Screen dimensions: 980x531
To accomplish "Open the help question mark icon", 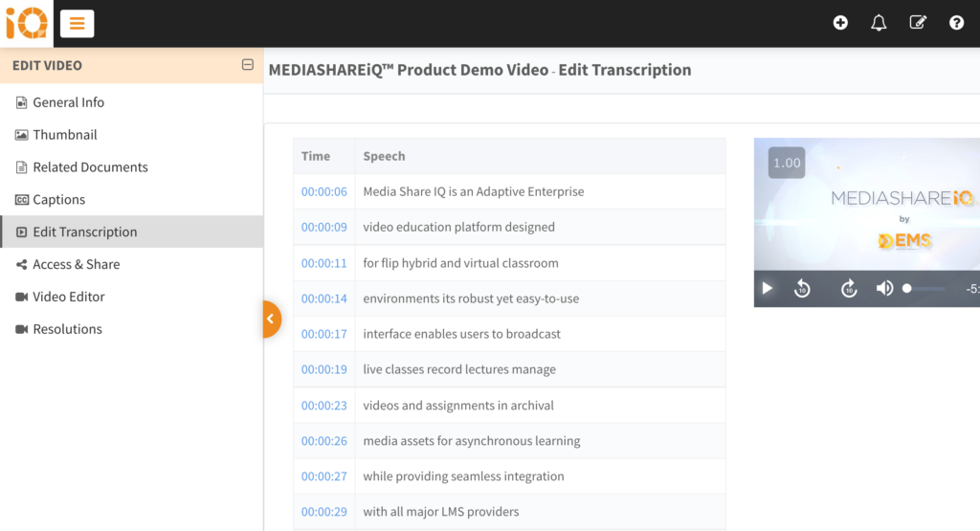I will click(x=956, y=23).
